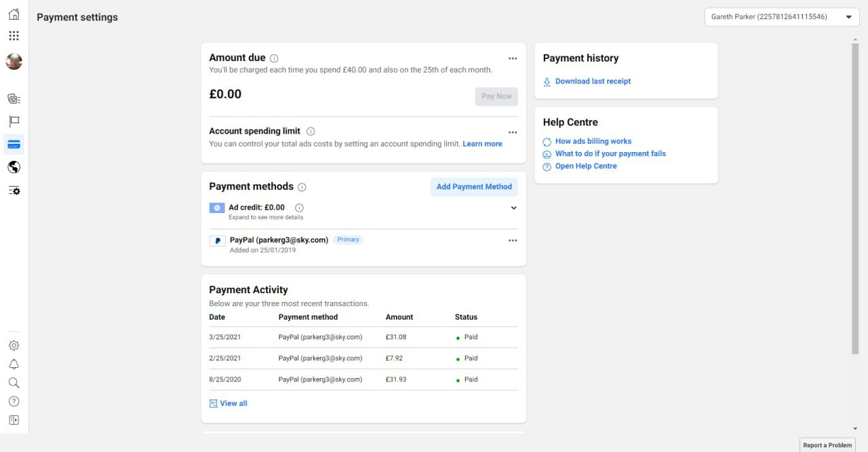
Task: Open the settings gear icon
Action: [14, 345]
